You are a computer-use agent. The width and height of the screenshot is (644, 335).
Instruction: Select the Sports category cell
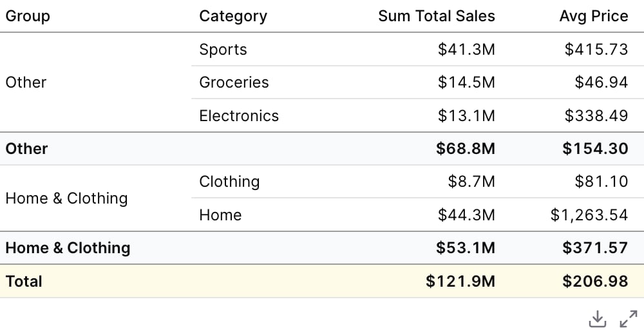click(223, 50)
